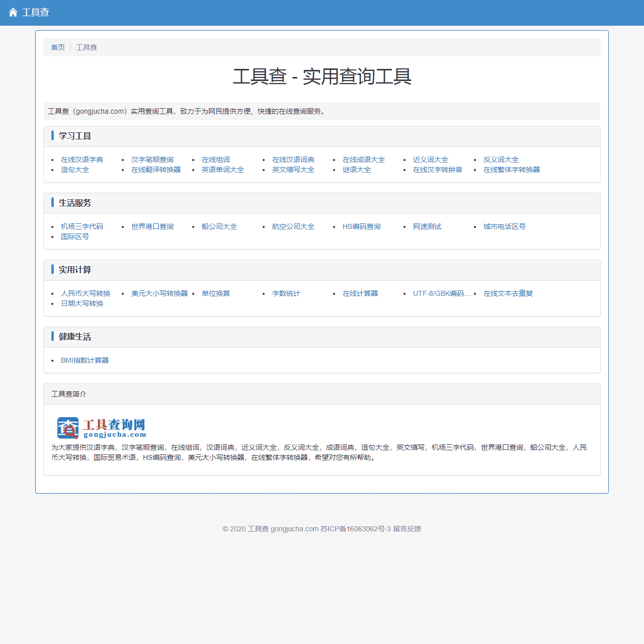This screenshot has width=644, height=644.
Task: Click 在线成语大全 link
Action: (364, 159)
